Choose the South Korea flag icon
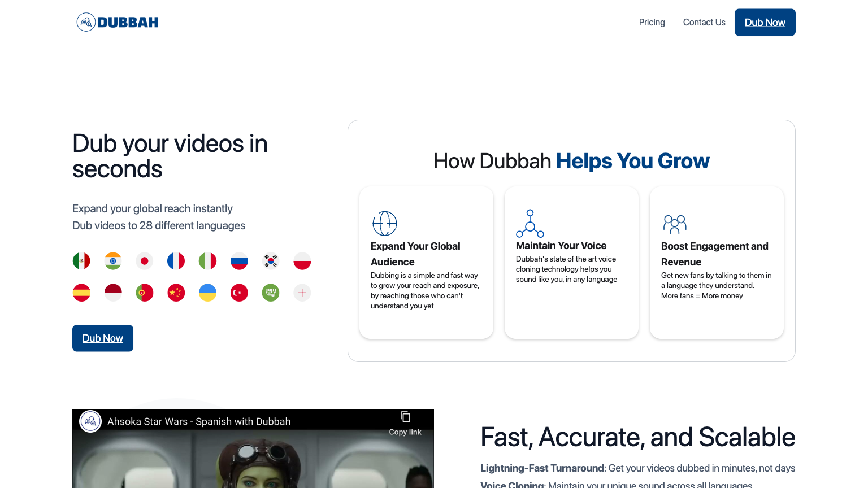 coord(270,261)
